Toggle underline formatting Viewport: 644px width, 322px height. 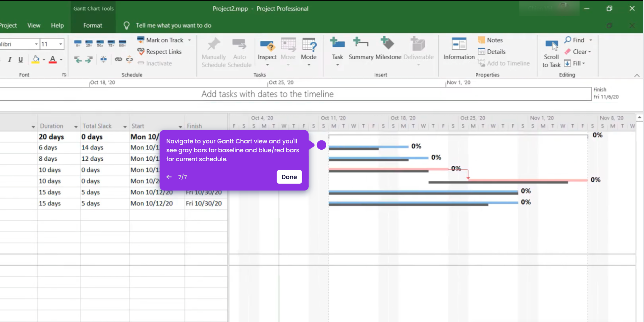point(20,60)
